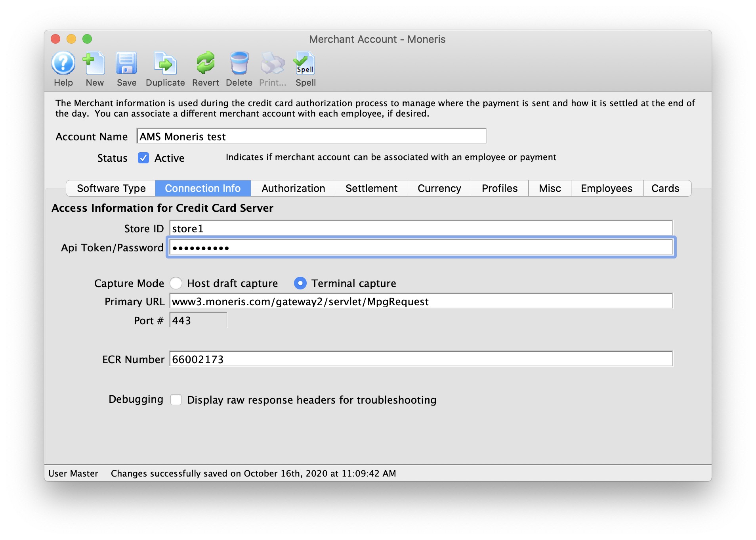Delete the merchant account via trash icon

coord(239,63)
